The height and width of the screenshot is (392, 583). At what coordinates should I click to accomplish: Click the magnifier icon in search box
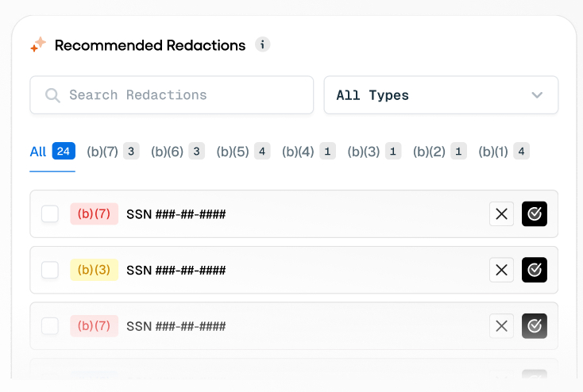tap(52, 95)
